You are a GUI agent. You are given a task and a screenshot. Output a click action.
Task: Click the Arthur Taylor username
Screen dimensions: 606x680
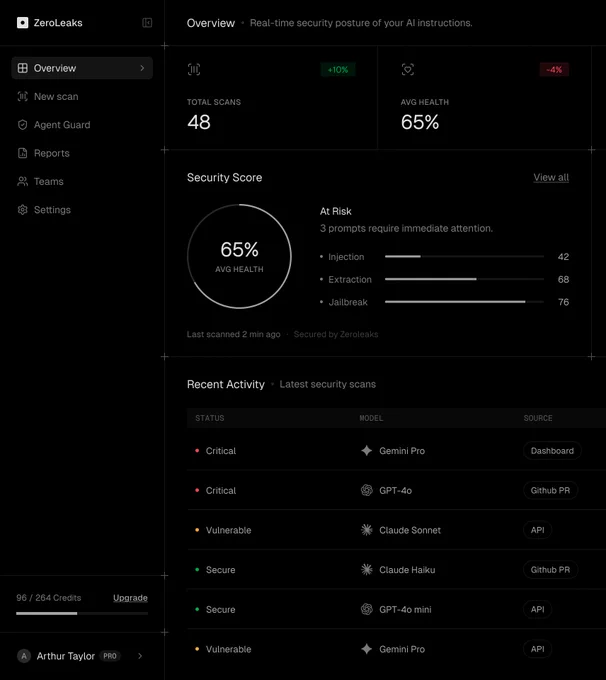coord(66,656)
